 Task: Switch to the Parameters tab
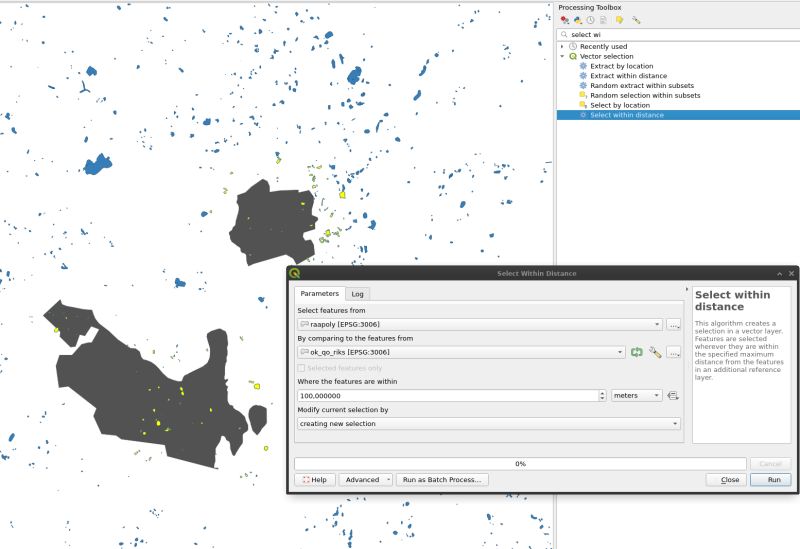tap(319, 293)
